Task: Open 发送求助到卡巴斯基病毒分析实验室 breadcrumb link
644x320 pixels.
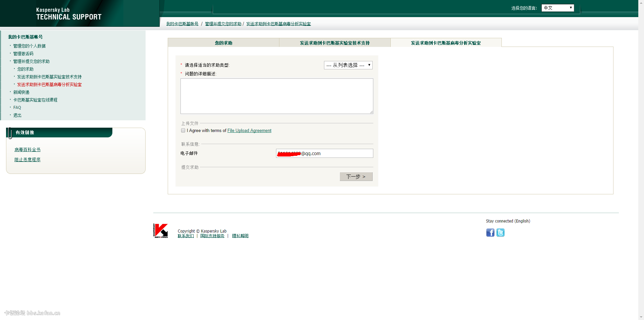Action: pyautogui.click(x=278, y=24)
